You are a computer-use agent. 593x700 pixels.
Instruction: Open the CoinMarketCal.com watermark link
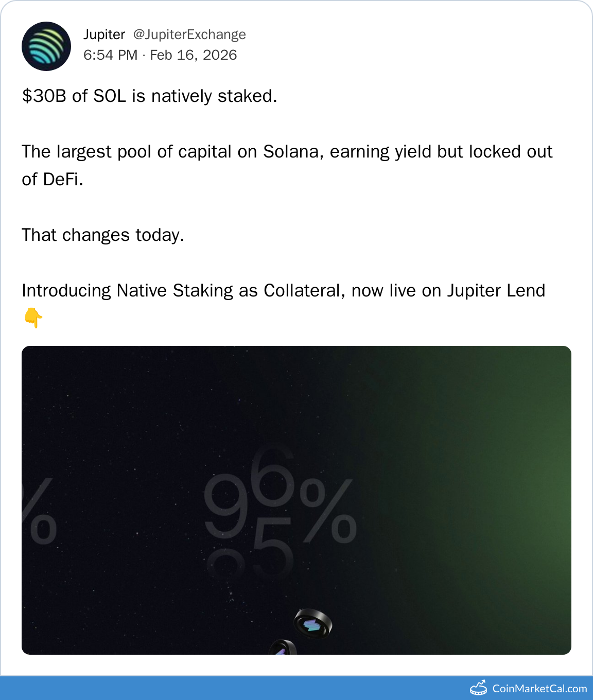[x=539, y=689]
